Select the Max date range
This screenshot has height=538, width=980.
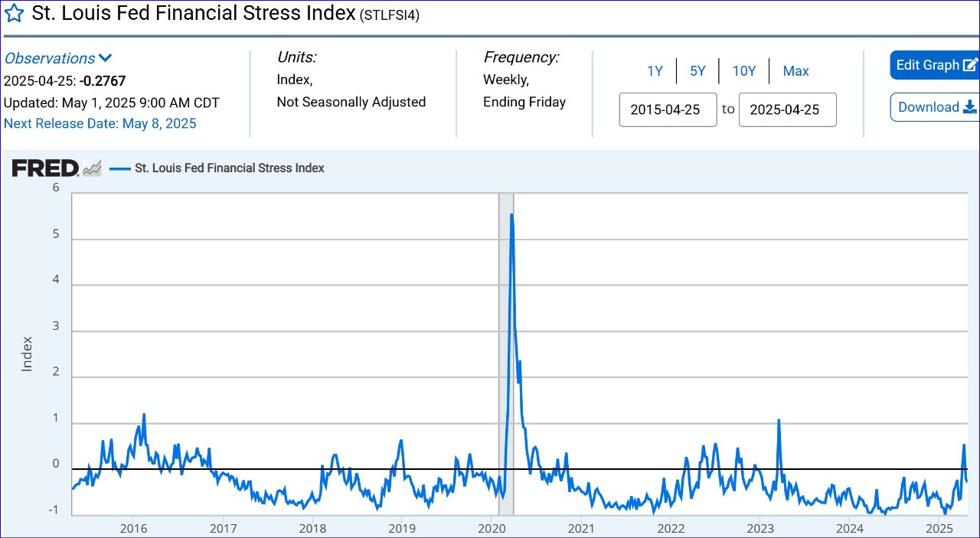coord(795,71)
